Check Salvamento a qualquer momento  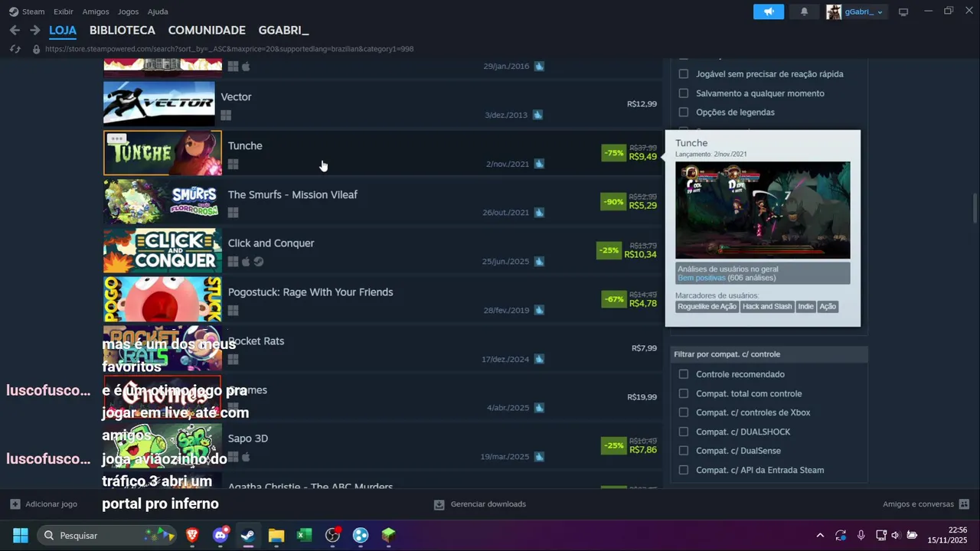point(684,93)
